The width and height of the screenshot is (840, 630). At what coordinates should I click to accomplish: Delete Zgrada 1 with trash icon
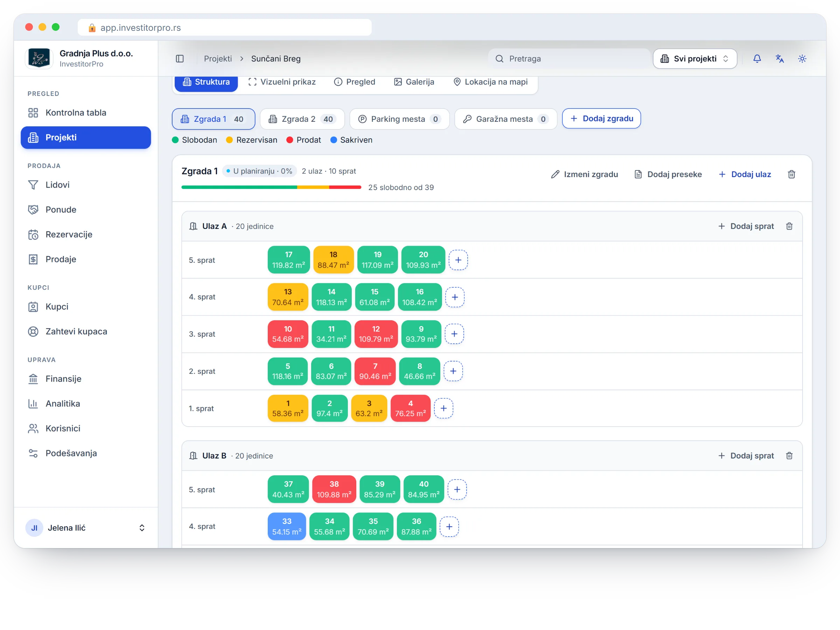(791, 174)
